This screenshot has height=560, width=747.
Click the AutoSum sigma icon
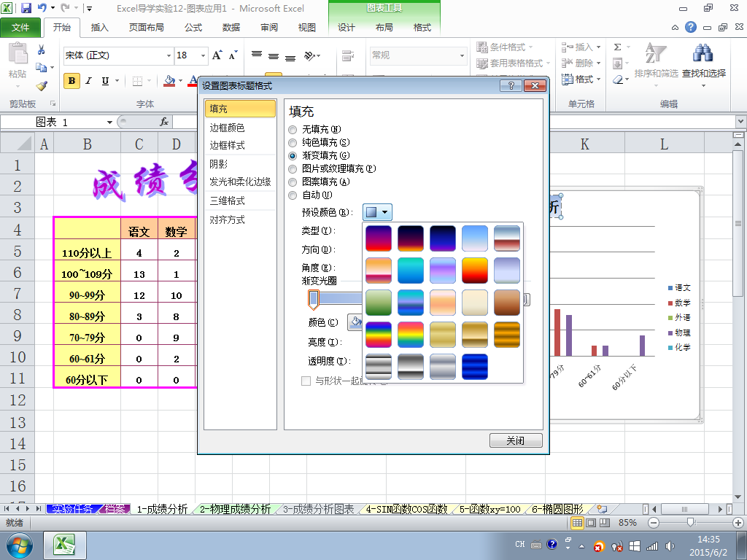617,47
